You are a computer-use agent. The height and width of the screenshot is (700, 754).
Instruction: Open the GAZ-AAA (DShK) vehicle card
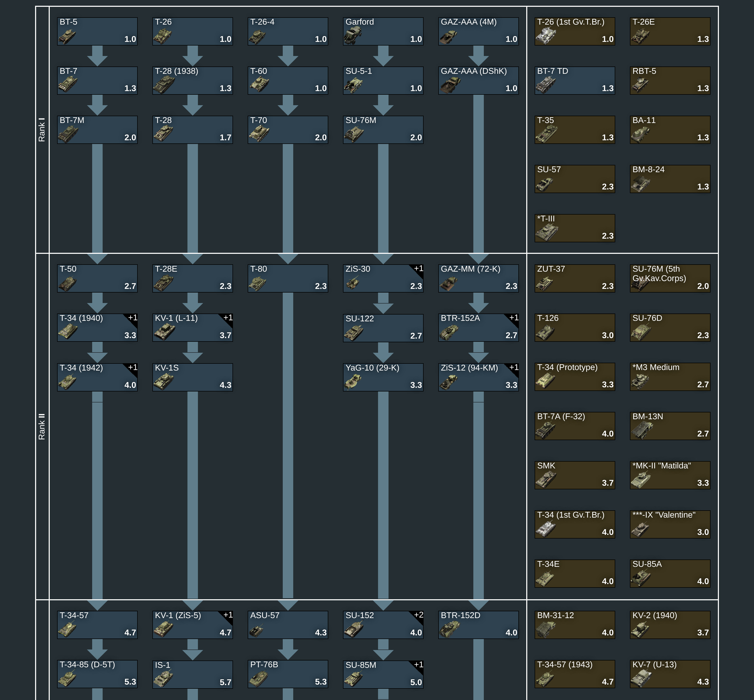click(x=479, y=81)
